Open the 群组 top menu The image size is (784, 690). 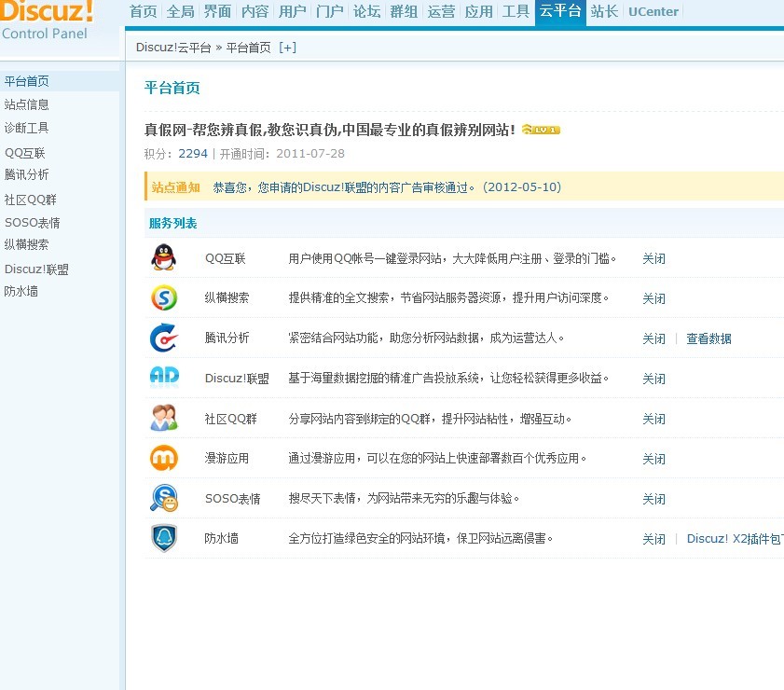point(404,11)
